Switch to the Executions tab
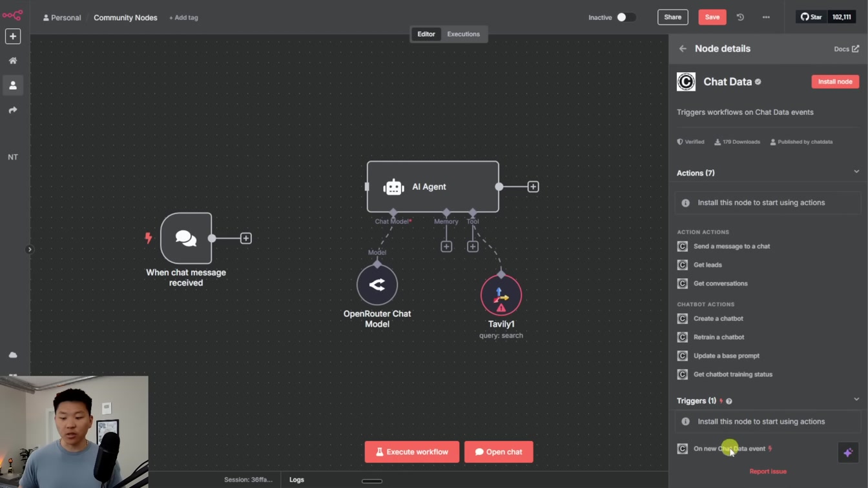 [464, 34]
